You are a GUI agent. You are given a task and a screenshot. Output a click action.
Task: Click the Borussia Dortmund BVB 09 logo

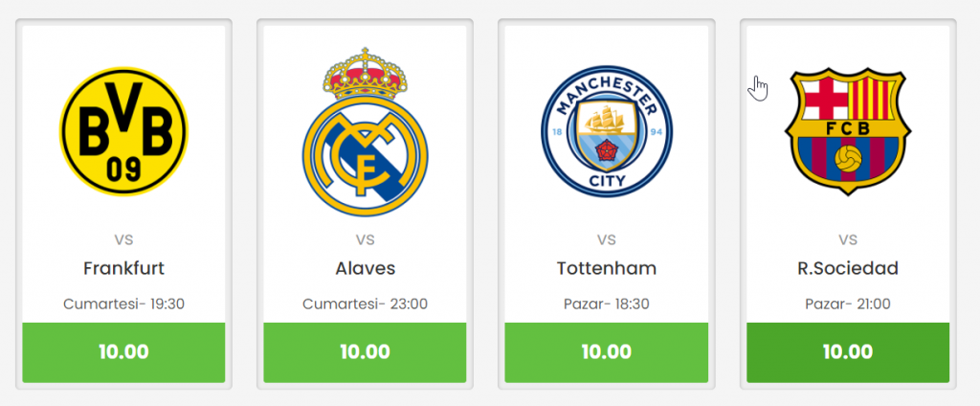(x=123, y=131)
